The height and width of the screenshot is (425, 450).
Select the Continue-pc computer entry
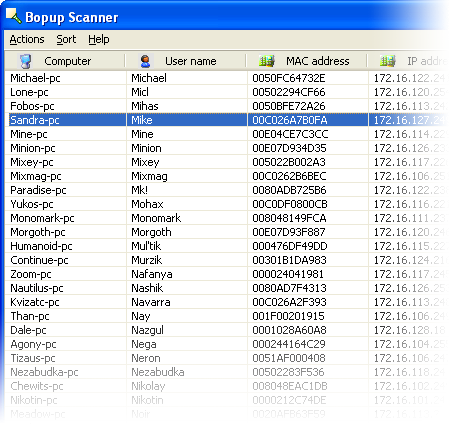39,260
